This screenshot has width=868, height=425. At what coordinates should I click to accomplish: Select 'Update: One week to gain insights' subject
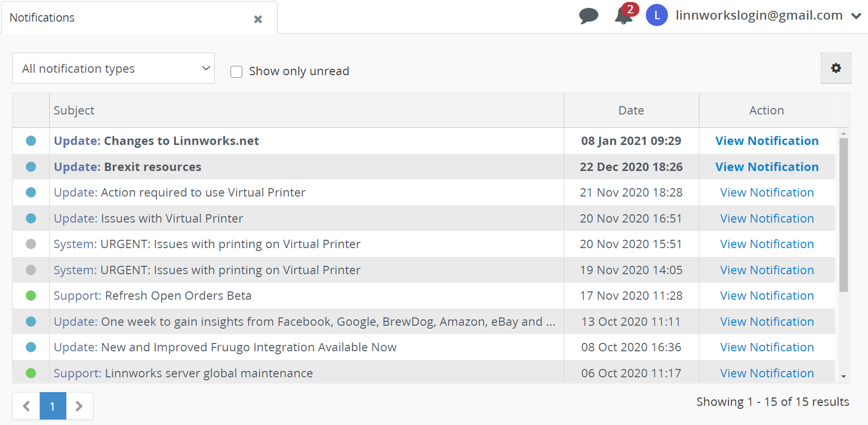pyautogui.click(x=304, y=322)
